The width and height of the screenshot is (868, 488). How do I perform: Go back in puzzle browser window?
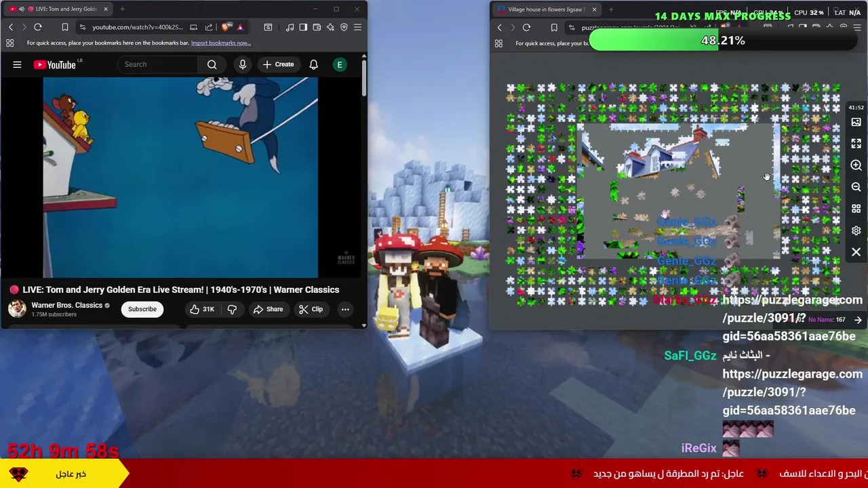500,27
